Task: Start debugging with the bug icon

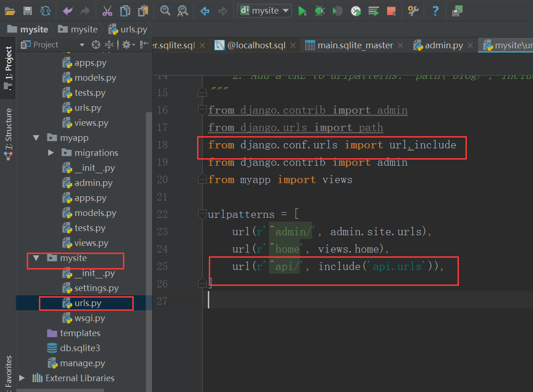Action: pyautogui.click(x=320, y=11)
